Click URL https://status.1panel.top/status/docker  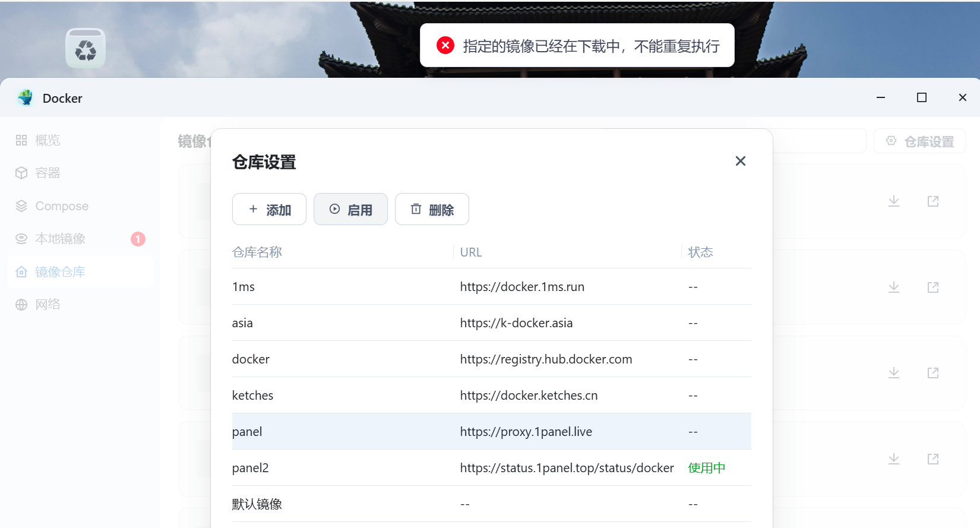pos(567,468)
